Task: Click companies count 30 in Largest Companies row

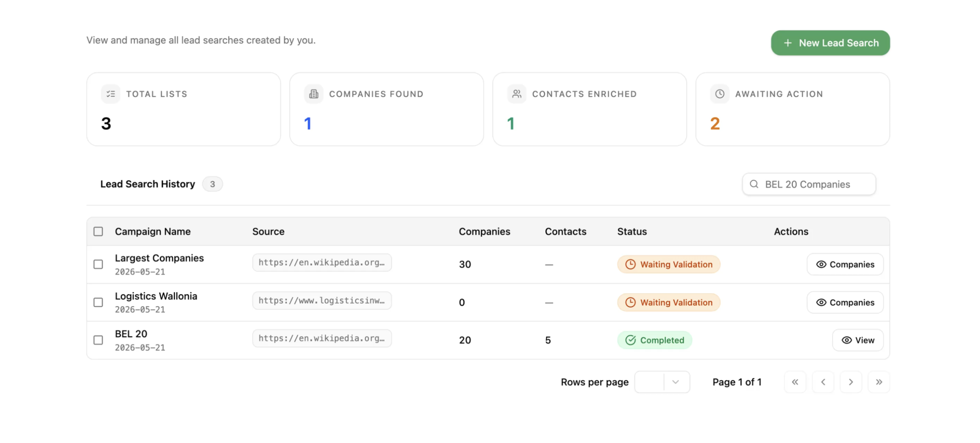Action: [x=465, y=264]
